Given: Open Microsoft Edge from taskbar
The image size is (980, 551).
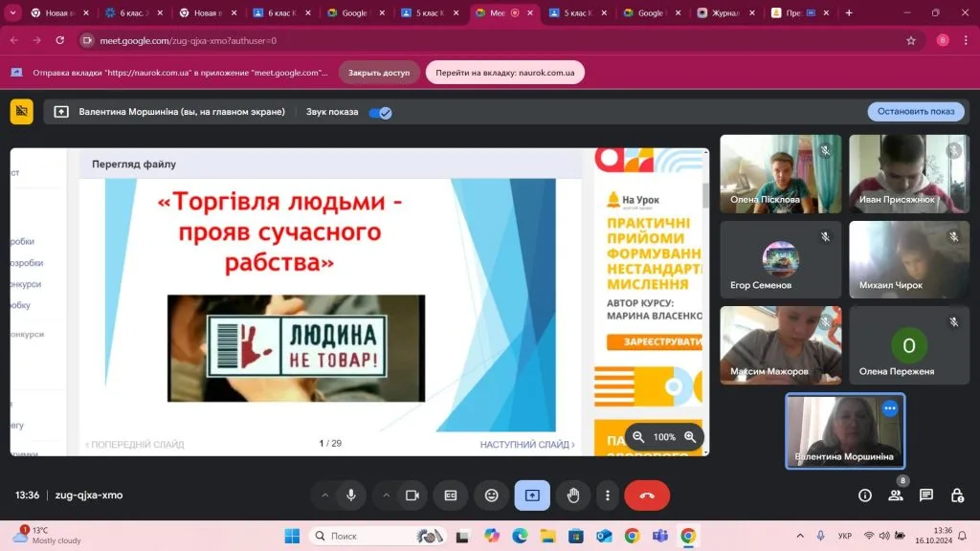Looking at the screenshot, I should 520,536.
